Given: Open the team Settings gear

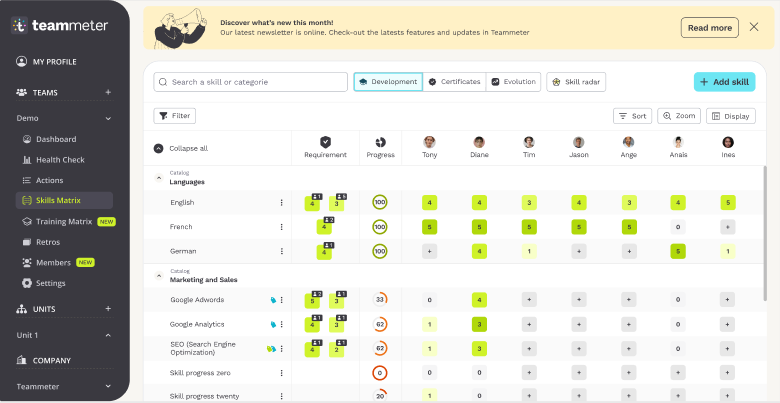Looking at the screenshot, I should (x=27, y=283).
